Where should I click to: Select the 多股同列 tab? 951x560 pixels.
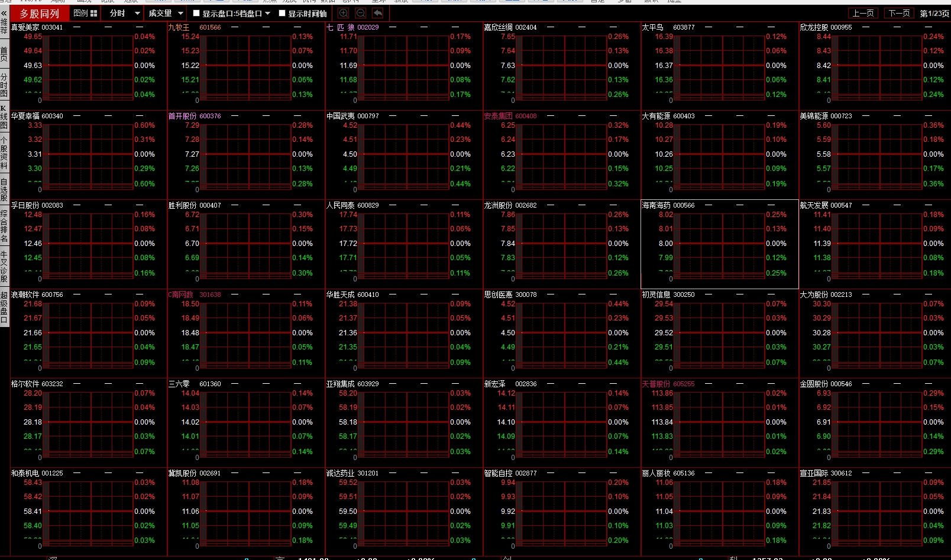[40, 14]
